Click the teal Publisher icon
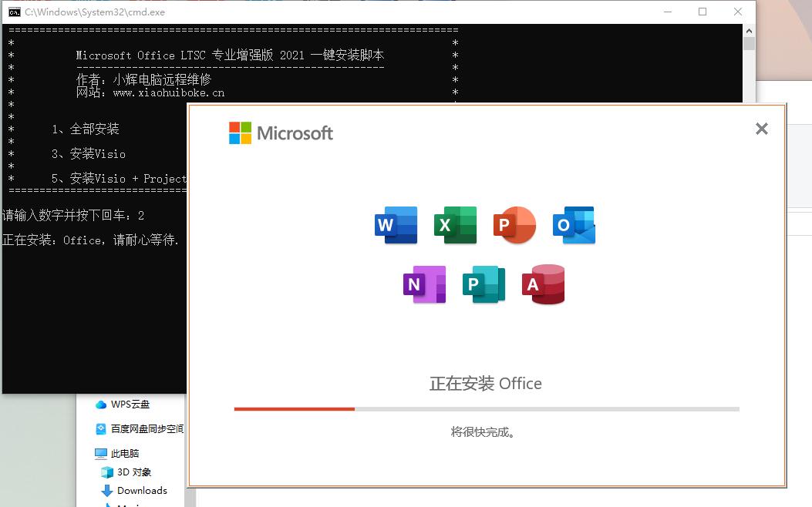The width and height of the screenshot is (812, 507). tap(483, 284)
